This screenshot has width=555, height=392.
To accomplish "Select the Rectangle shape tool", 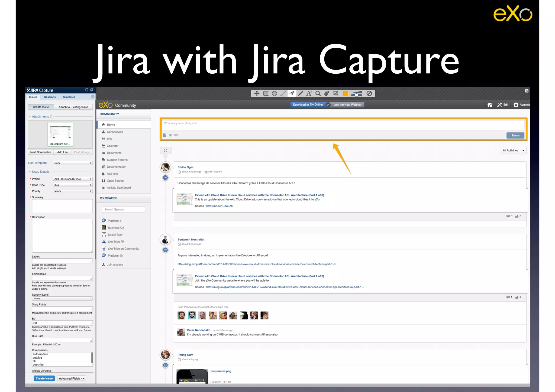I will pos(266,93).
